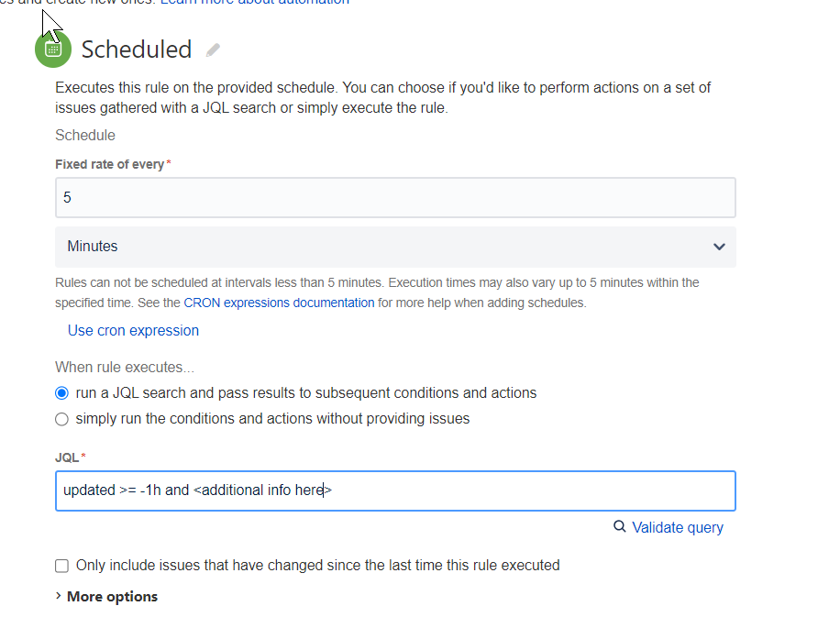Click inside the JQL query text box
Screen dimensions: 840x628
pos(395,490)
